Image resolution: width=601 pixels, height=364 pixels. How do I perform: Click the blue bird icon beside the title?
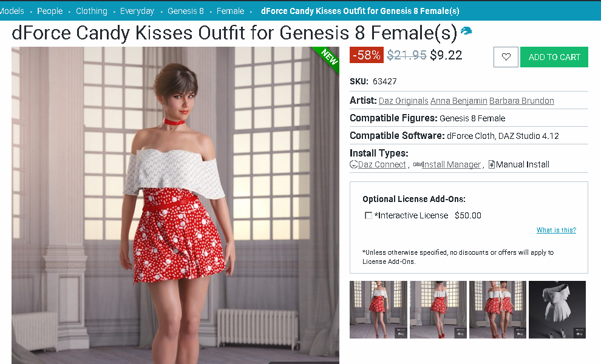pyautogui.click(x=466, y=31)
